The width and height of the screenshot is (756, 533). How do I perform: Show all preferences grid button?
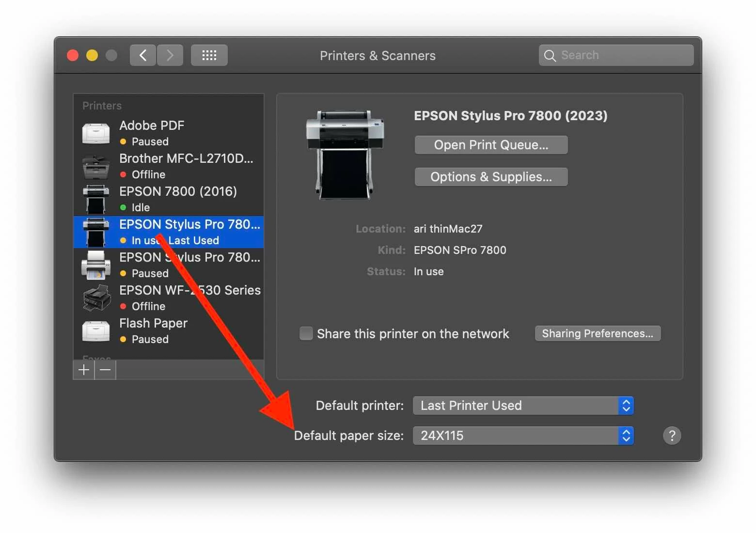(x=209, y=55)
